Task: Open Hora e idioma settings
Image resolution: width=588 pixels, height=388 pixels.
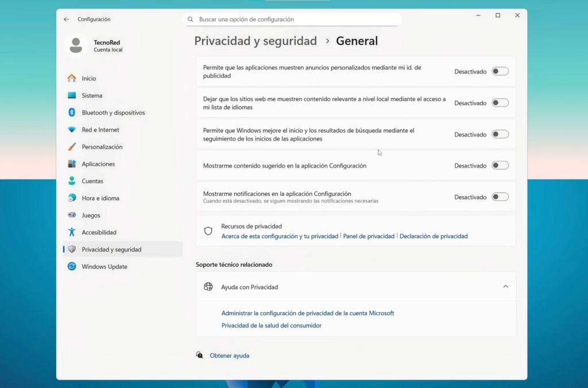Action: point(75,198)
